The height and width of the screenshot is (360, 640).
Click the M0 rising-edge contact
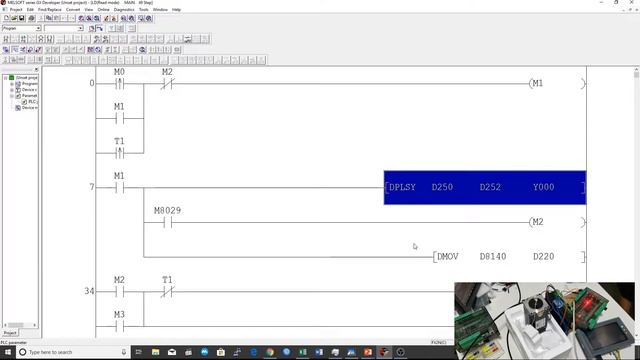pyautogui.click(x=119, y=84)
